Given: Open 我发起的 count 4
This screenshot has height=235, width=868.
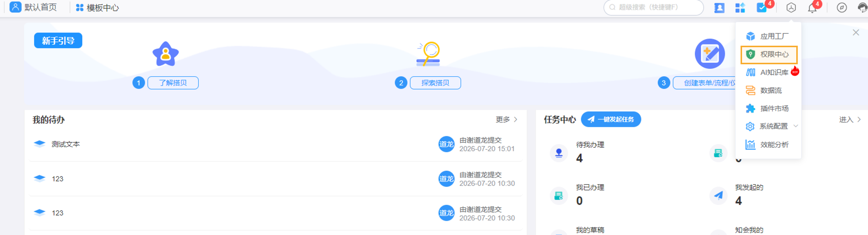Looking at the screenshot, I should click(739, 201).
